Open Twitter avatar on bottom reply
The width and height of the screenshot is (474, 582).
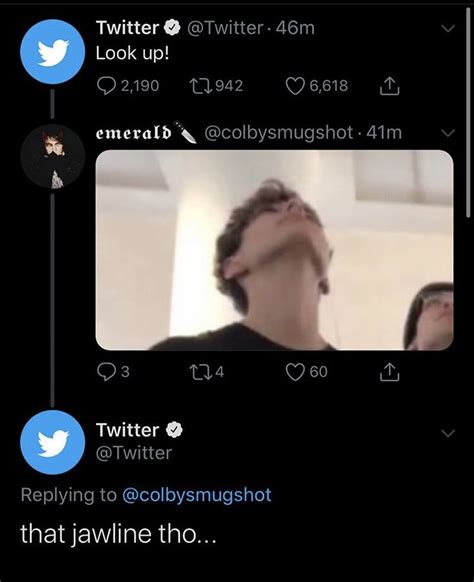pos(53,442)
